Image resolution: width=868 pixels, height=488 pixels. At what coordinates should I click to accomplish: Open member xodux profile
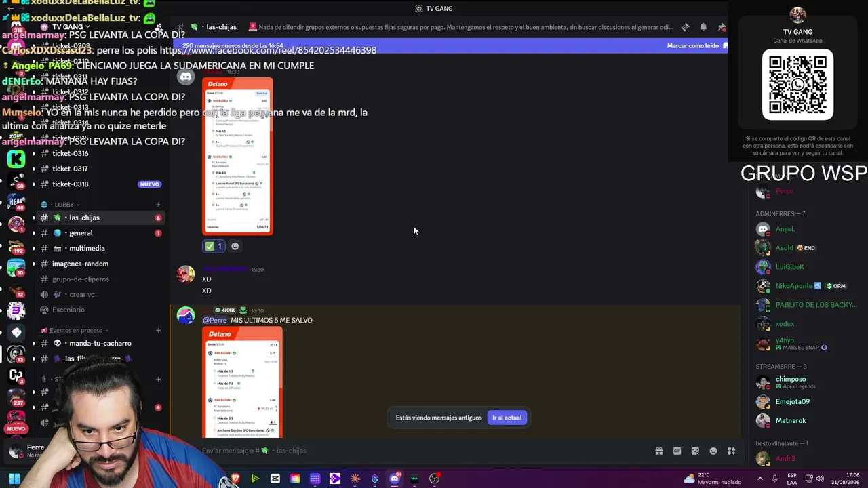coord(807,324)
